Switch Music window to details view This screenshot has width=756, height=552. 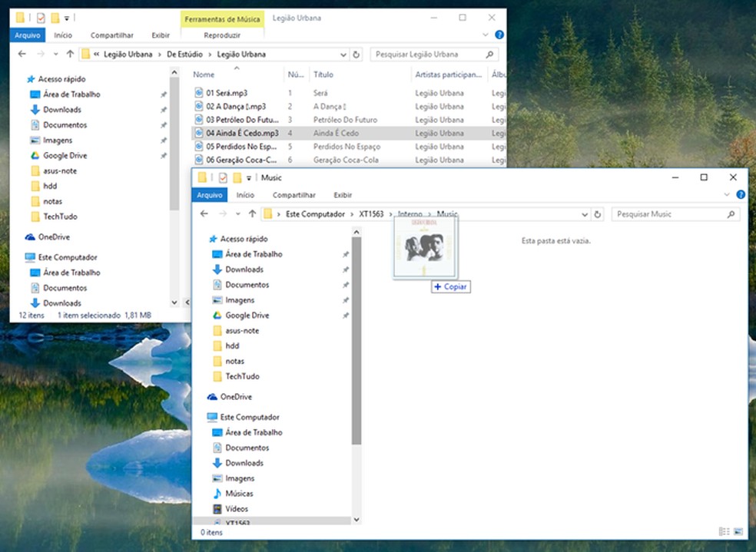click(x=724, y=531)
